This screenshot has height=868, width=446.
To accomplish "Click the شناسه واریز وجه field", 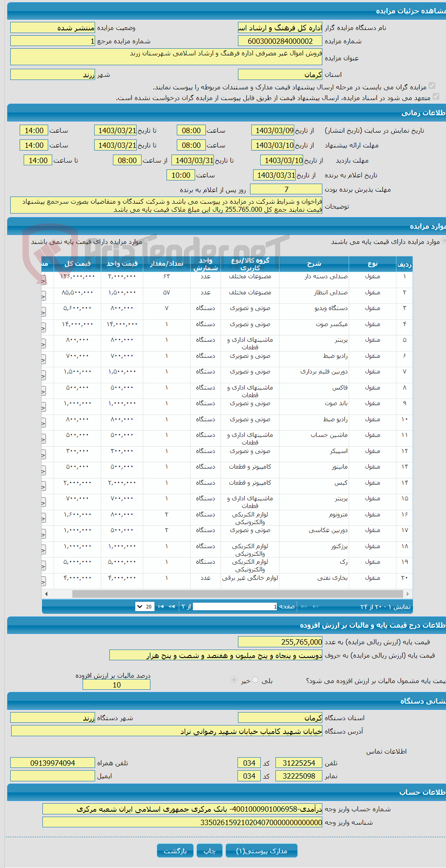I will coord(182,822).
